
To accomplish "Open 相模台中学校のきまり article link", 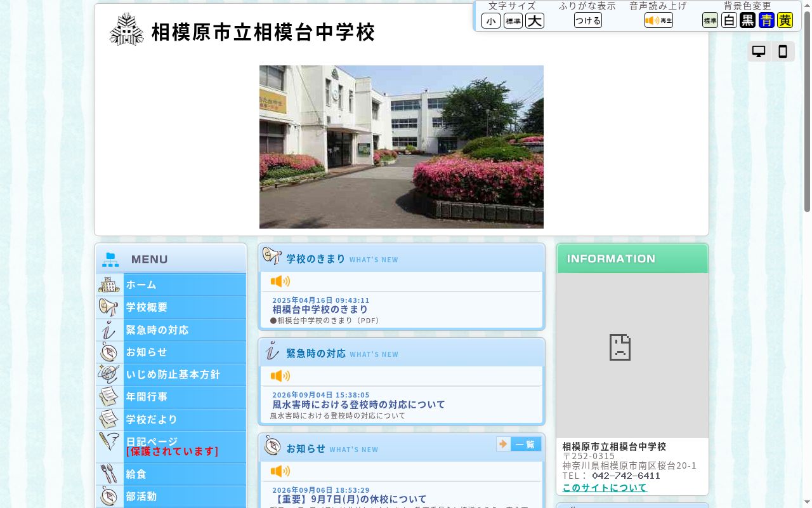I will pos(320,309).
